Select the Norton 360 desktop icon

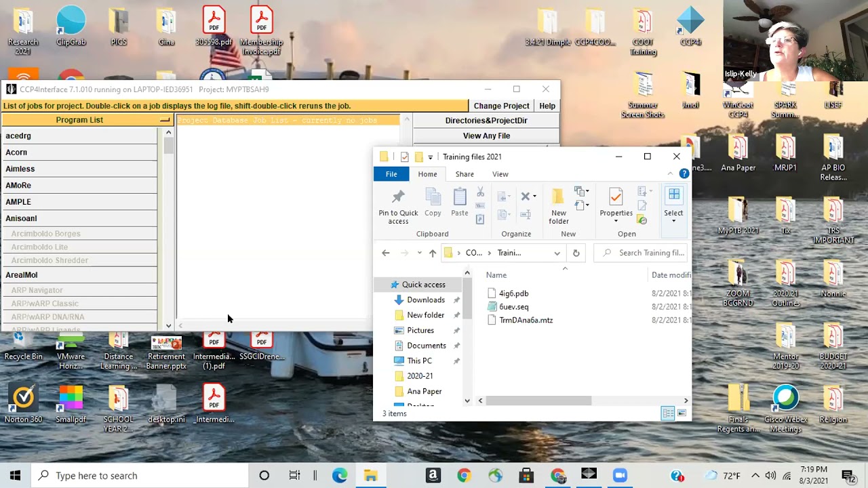click(23, 405)
